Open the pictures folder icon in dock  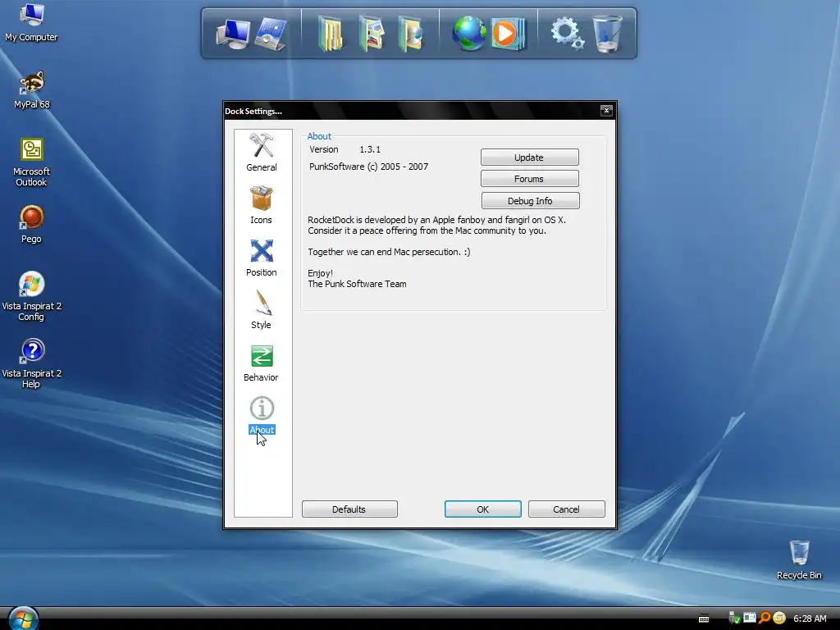click(x=372, y=34)
